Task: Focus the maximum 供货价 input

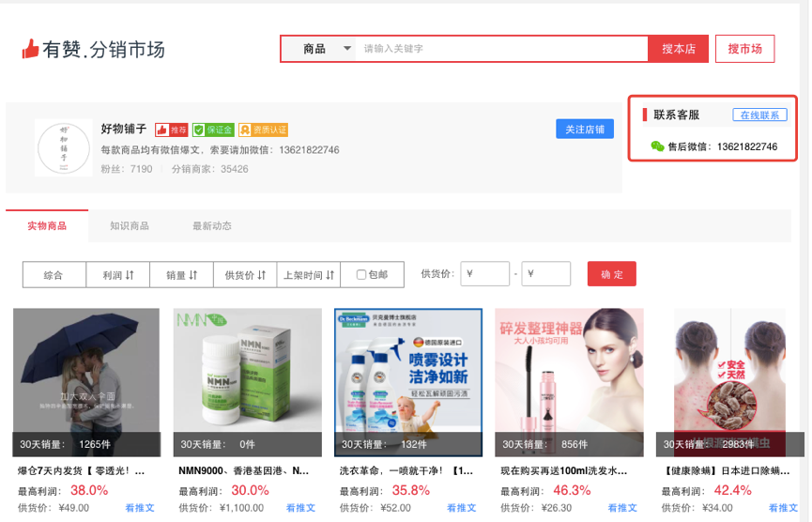Action: pyautogui.click(x=545, y=274)
